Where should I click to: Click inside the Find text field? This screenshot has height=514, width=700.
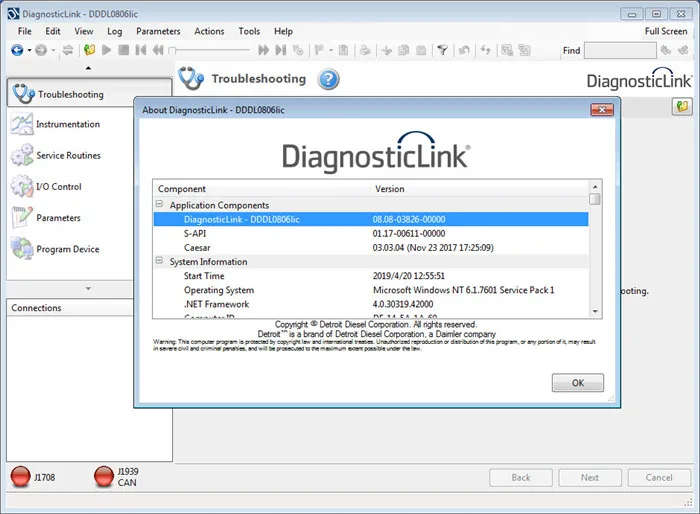click(x=620, y=50)
